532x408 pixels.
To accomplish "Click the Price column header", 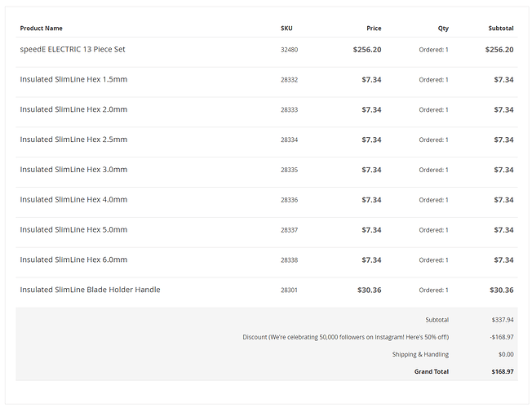I will [x=374, y=29].
